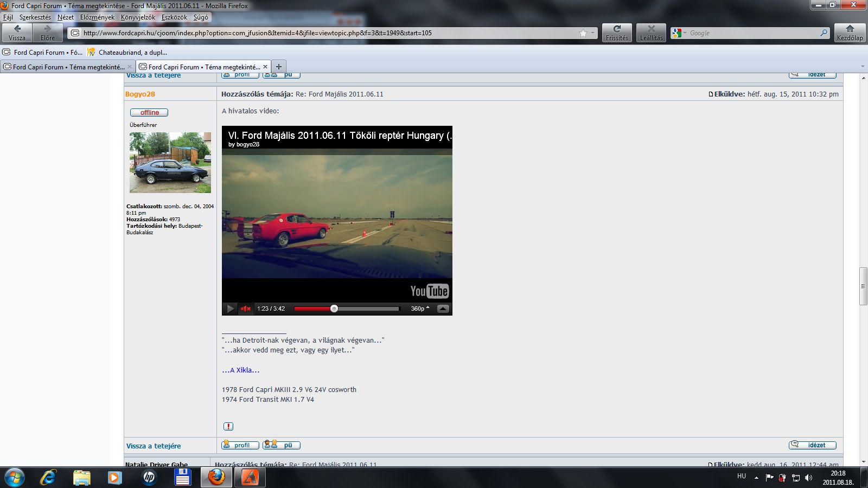Open the 360p video quality menu

(x=420, y=309)
